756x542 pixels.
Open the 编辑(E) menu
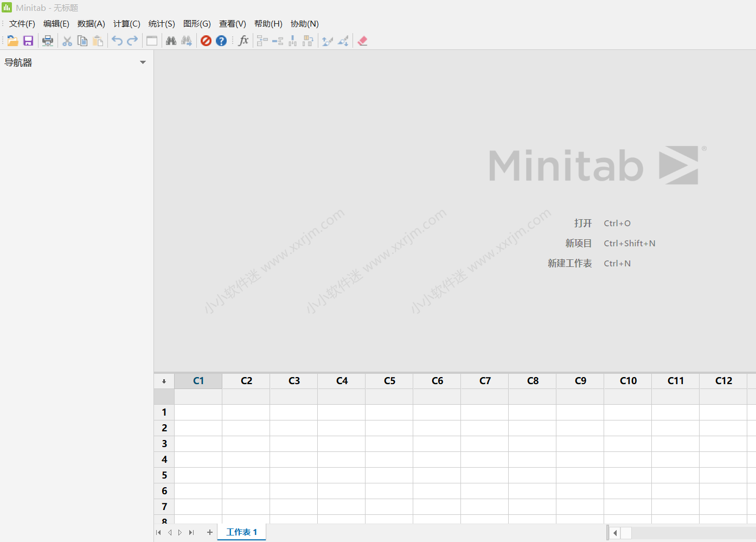tap(56, 24)
